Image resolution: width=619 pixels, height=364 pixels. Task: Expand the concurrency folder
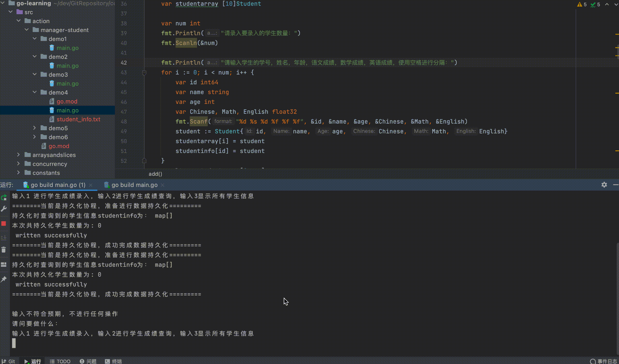18,163
